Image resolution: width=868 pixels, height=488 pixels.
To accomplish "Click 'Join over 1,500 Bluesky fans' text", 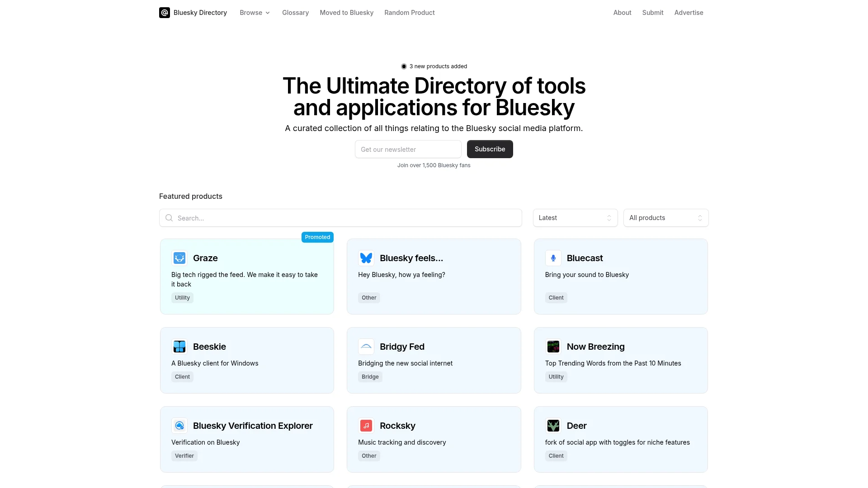I will click(434, 165).
